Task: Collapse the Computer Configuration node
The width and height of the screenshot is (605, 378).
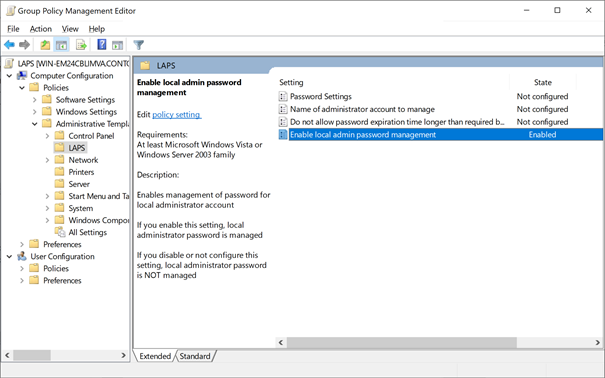Action: [9, 76]
